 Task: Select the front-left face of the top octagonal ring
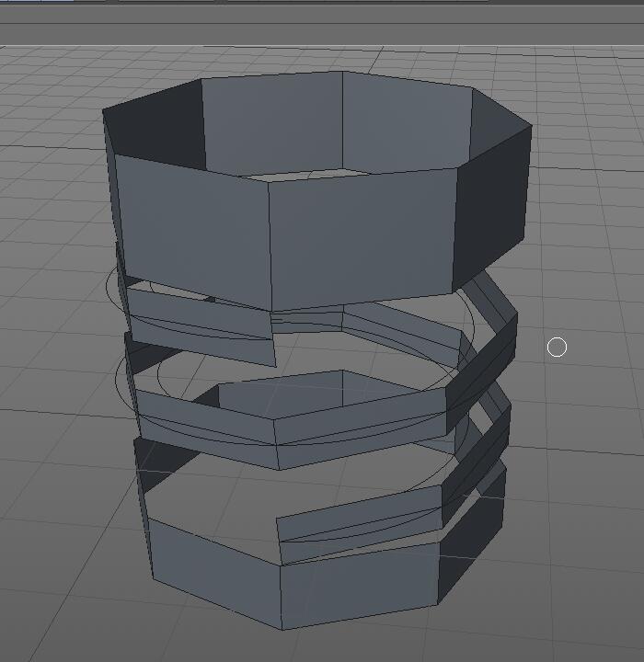pyautogui.click(x=192, y=233)
